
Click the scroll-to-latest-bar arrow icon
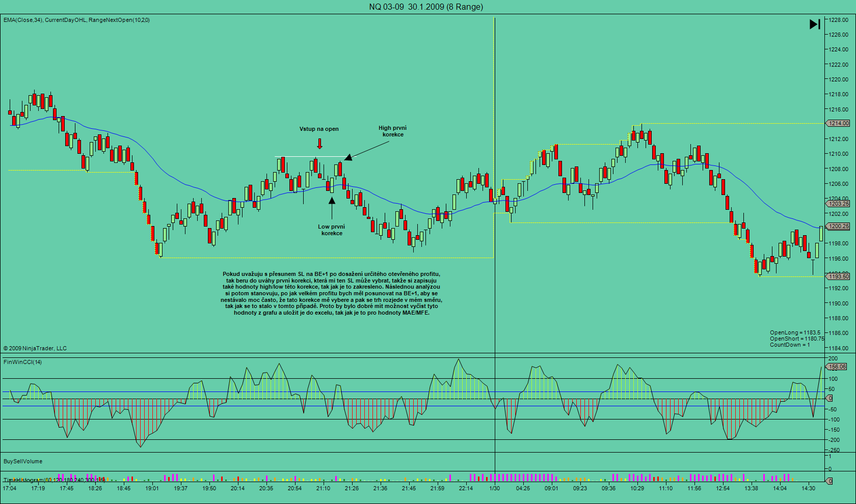coord(815,24)
